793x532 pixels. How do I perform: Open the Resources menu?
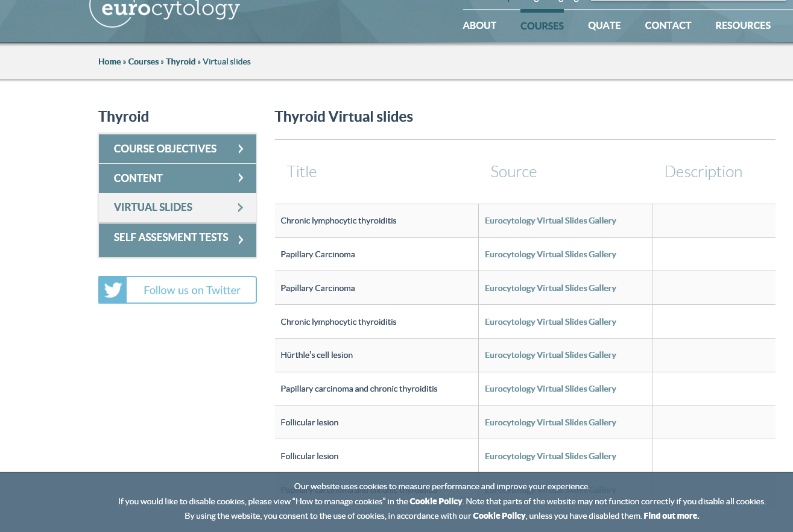[x=743, y=25]
